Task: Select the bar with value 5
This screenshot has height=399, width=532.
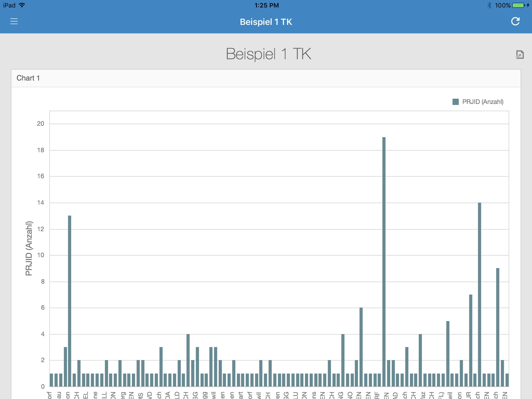Action: [x=447, y=354]
